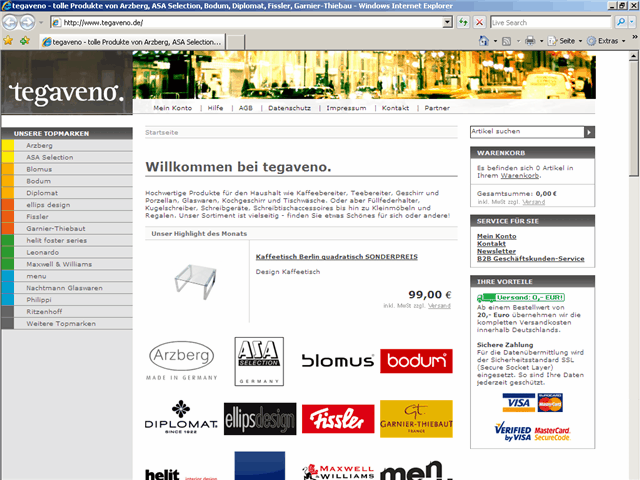
Task: Click the bodum red brand logo
Action: pos(416,361)
